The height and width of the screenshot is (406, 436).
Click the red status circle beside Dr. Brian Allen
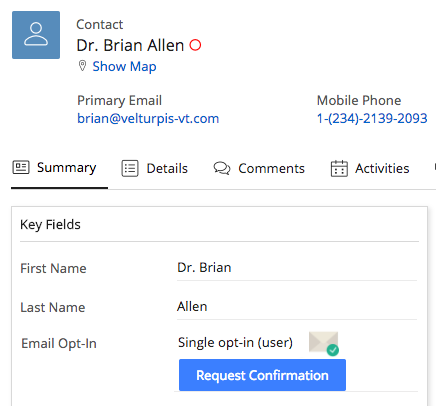(x=195, y=45)
